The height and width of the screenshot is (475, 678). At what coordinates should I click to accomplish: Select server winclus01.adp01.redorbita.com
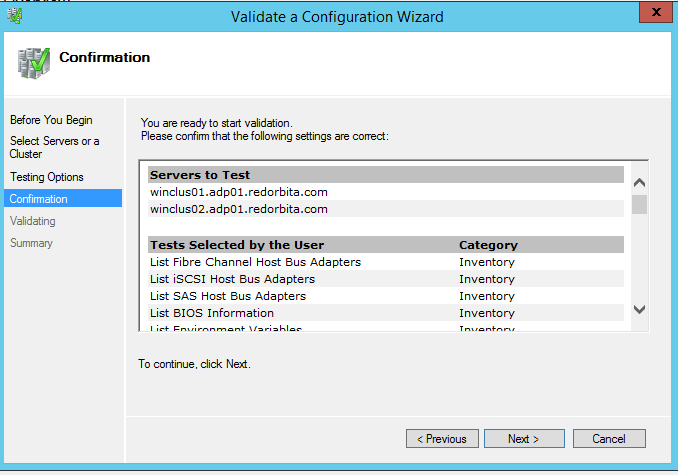click(239, 192)
